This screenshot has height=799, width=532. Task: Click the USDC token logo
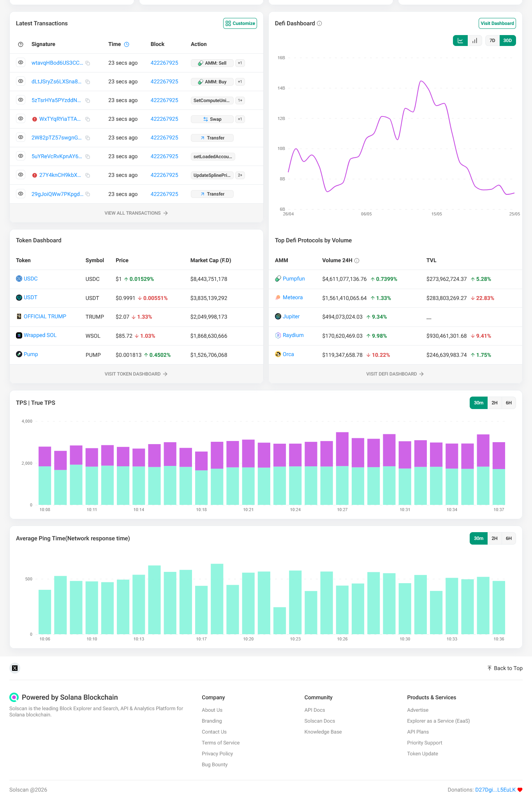pos(19,279)
